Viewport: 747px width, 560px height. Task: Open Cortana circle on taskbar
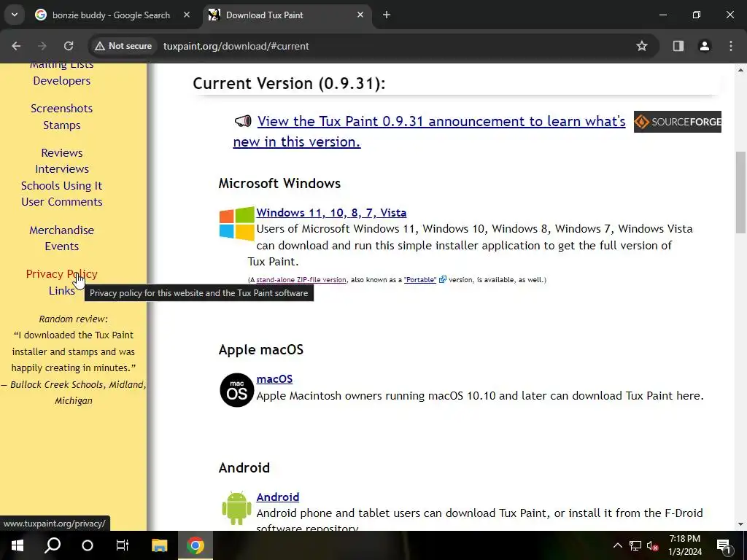88,545
